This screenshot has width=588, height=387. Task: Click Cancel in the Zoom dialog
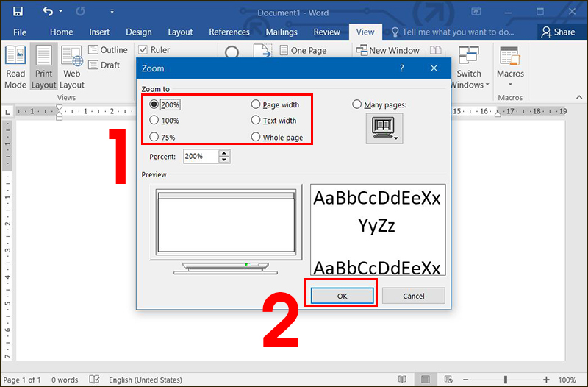(414, 296)
